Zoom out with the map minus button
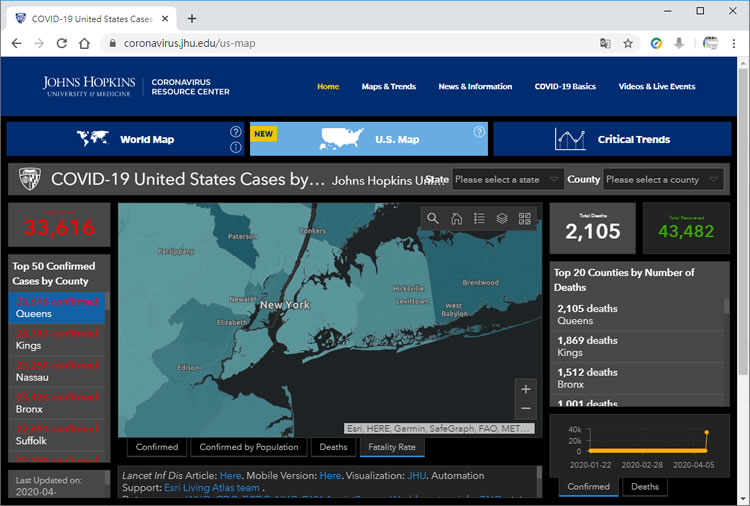Screen dimensions: 750x506 point(526,408)
